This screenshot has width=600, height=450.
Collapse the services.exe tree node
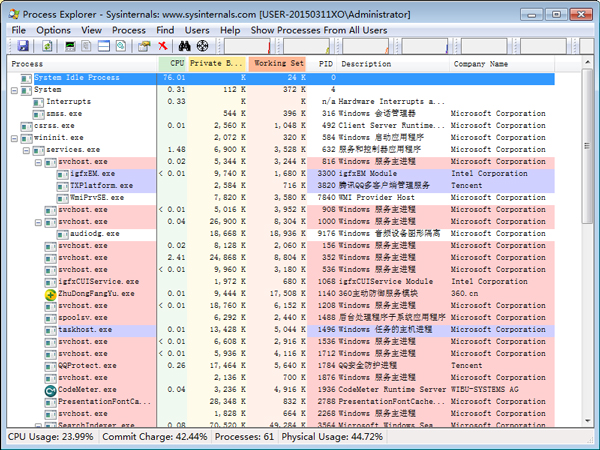(x=26, y=150)
